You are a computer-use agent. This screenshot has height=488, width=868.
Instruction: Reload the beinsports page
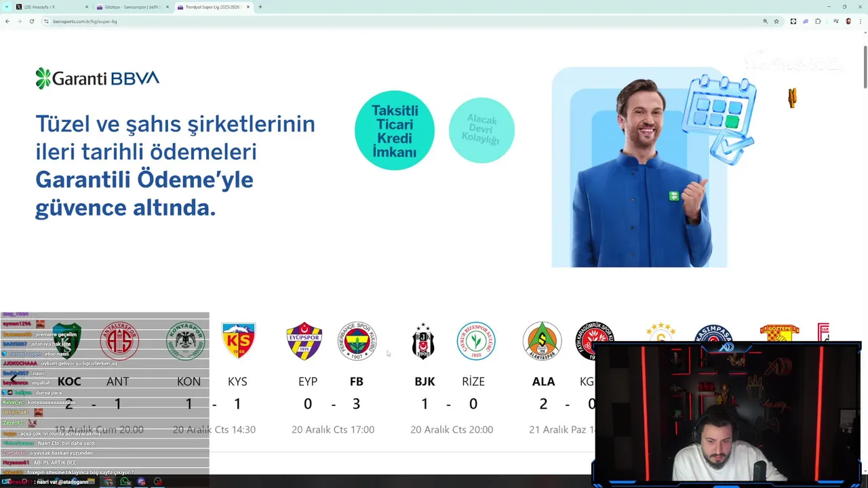[x=31, y=21]
